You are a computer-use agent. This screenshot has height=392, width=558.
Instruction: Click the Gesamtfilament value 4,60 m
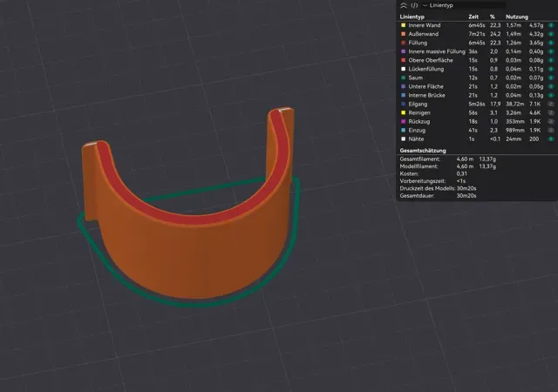click(x=465, y=159)
